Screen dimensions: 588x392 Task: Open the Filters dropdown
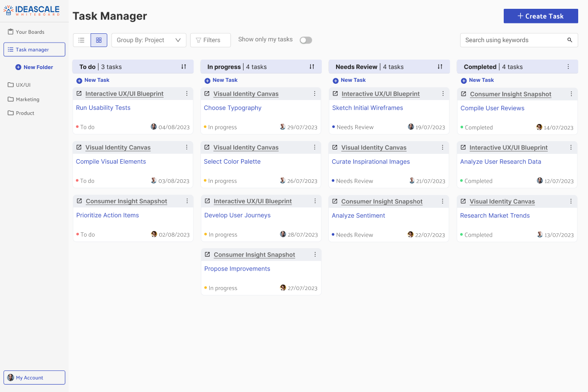[x=210, y=40]
